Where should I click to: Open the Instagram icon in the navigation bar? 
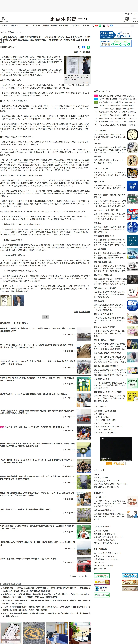[x=108, y=26]
